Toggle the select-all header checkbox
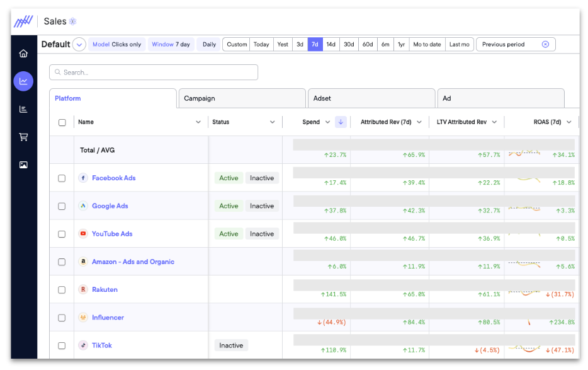 tap(62, 123)
